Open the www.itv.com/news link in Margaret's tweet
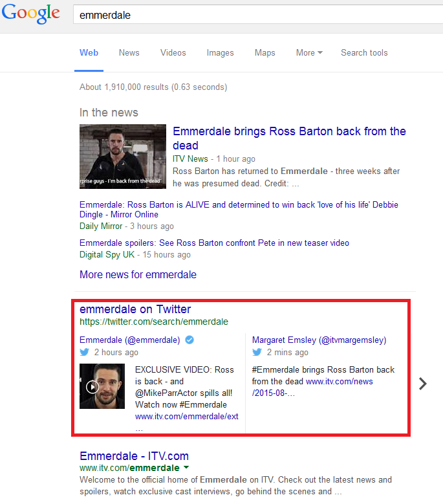 340,382
